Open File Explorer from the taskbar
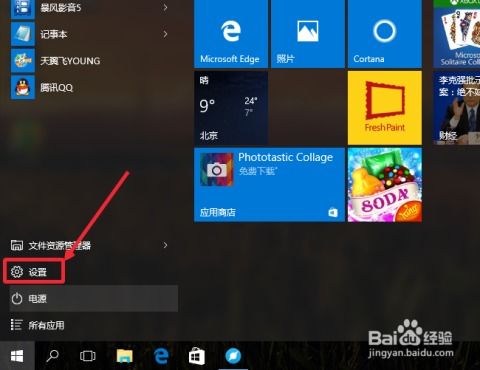This screenshot has height=370, width=480. point(125,356)
